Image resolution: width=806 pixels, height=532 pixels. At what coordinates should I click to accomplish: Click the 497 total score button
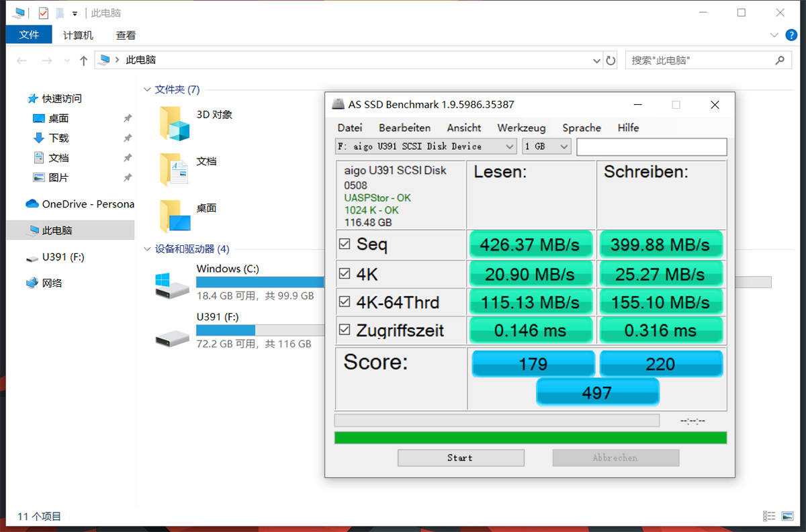pos(597,392)
